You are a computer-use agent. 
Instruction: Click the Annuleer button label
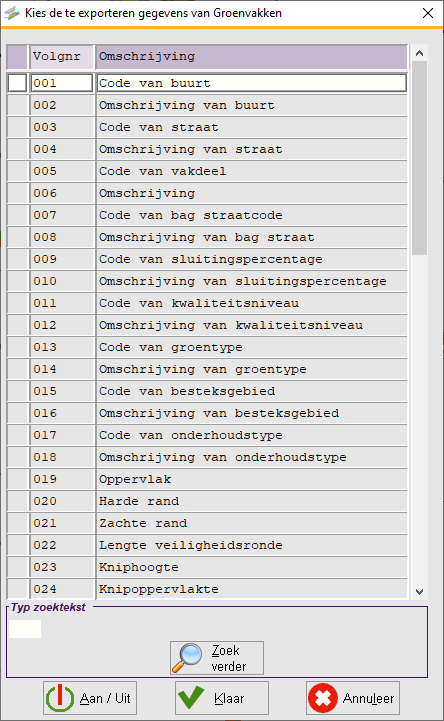368,698
